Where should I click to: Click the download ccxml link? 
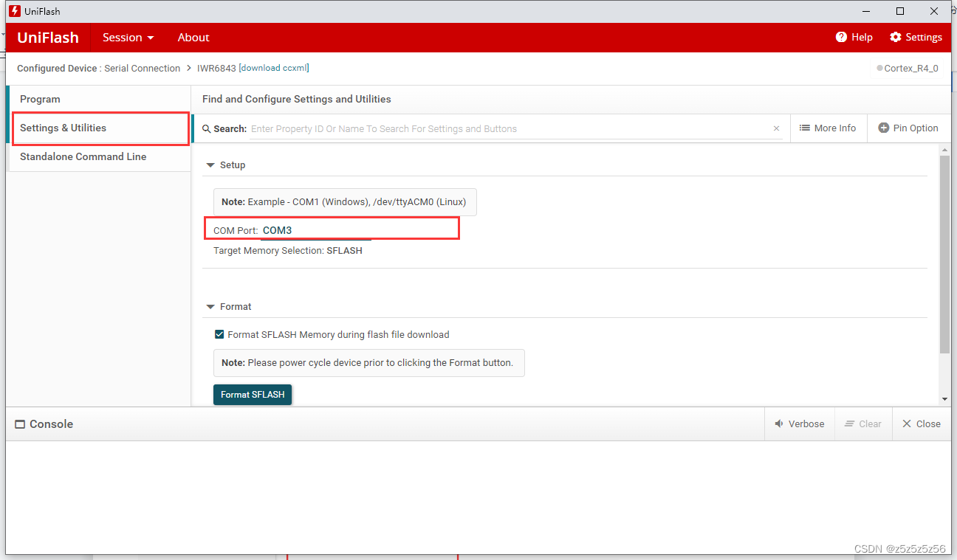point(274,68)
